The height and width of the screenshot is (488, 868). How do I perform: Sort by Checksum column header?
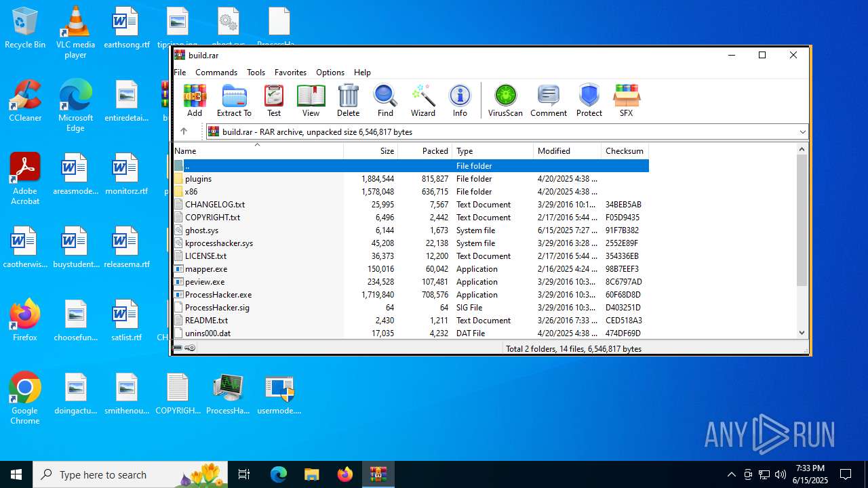point(625,150)
